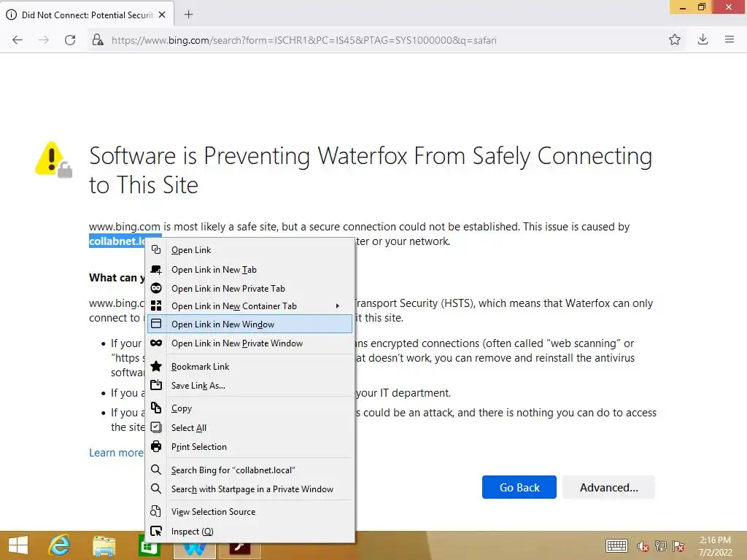Click the warning triangle lock icon
This screenshot has height=560, width=747.
tap(53, 160)
